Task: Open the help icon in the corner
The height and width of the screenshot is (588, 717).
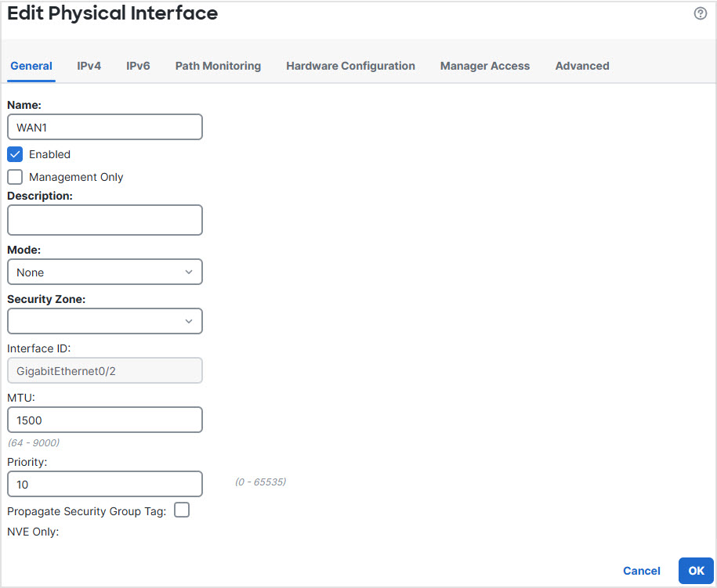Action: [699, 13]
